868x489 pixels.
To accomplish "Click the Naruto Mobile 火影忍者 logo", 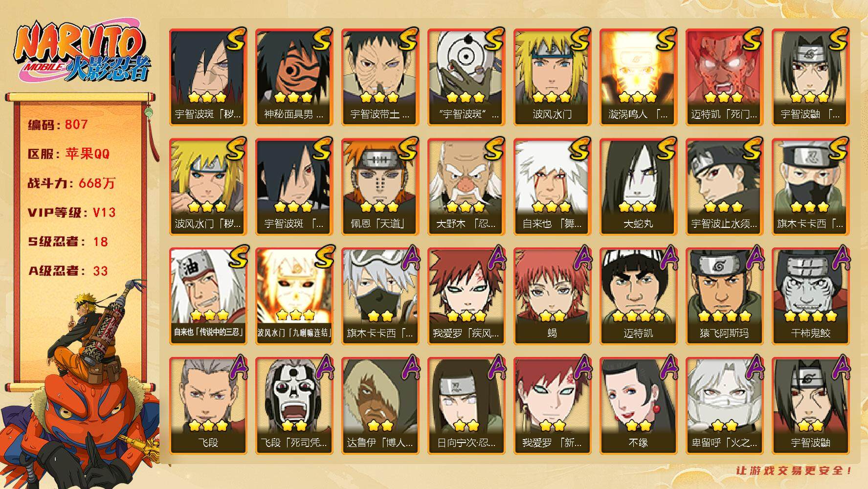I will (x=82, y=52).
